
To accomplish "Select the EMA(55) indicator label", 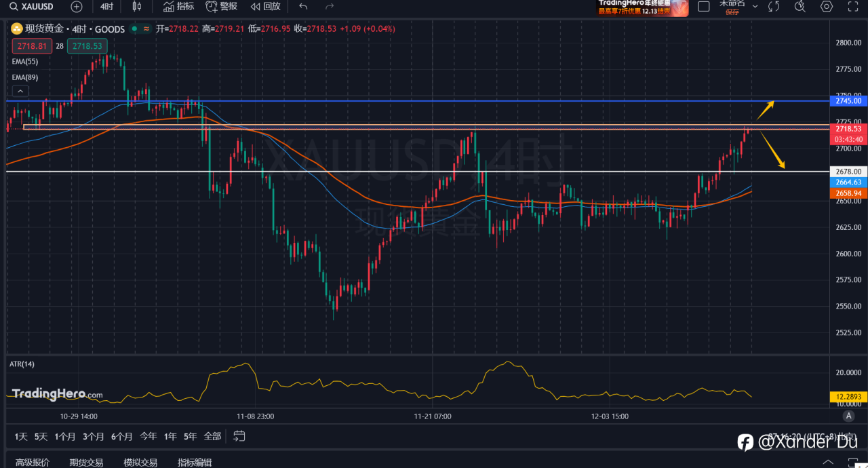I will [25, 61].
